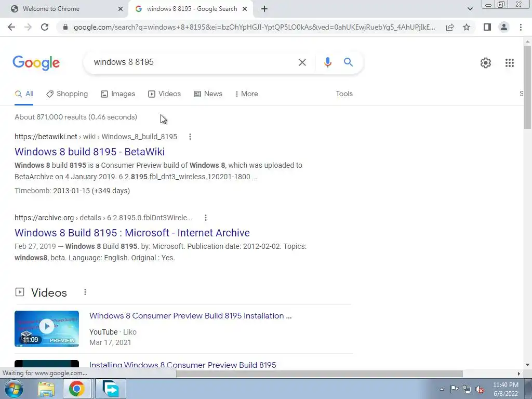Open Installing Windows 8 Consumer Preview video link
Screen dimensions: 532x399
tap(182, 365)
